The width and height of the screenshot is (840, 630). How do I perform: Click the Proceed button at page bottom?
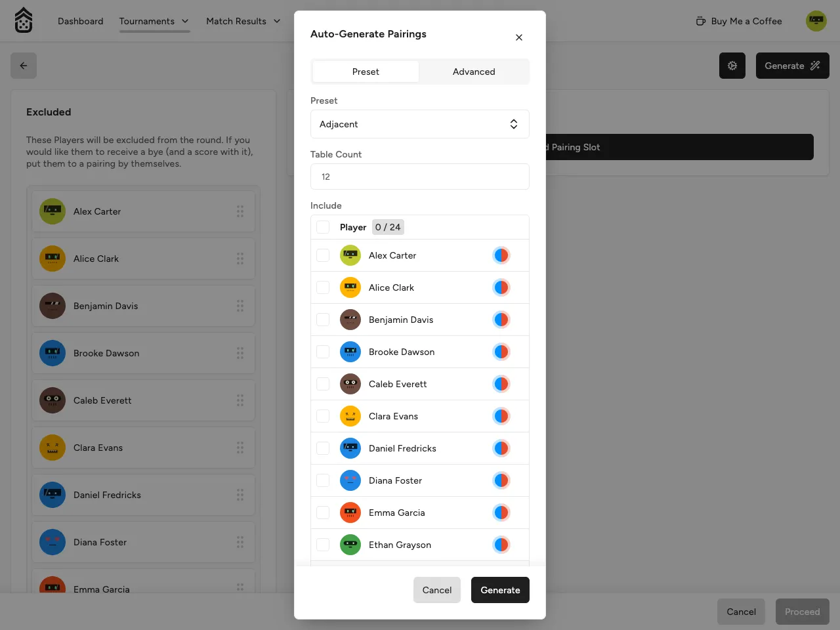click(803, 612)
